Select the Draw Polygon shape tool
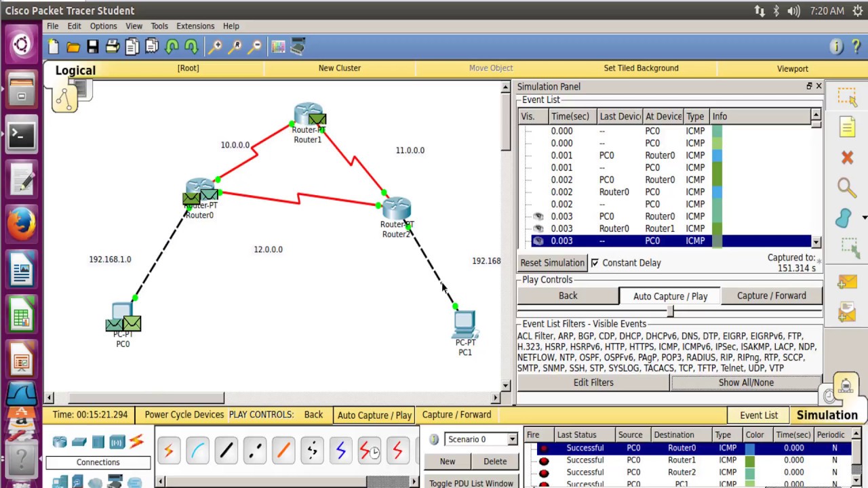The width and height of the screenshot is (868, 488). tap(844, 218)
